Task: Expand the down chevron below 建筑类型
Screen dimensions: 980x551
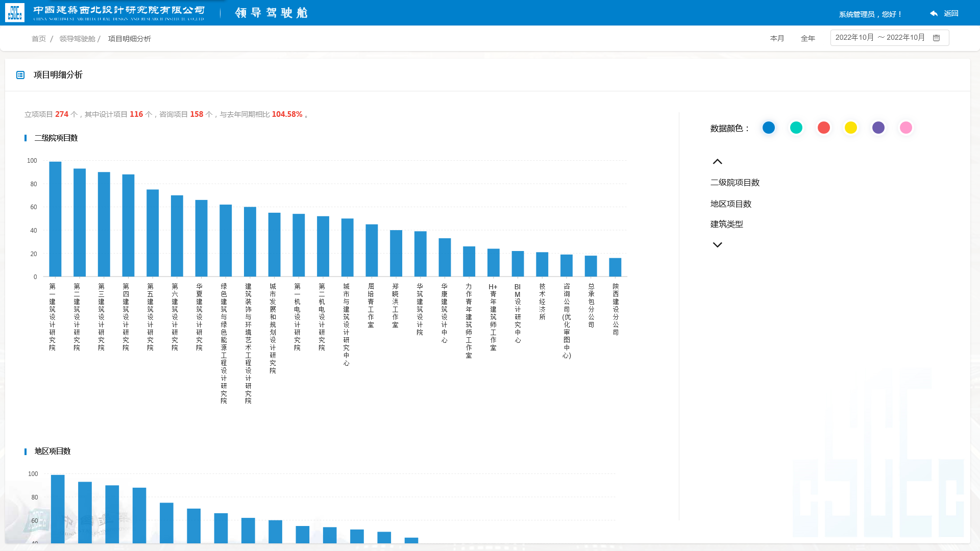Action: point(717,245)
